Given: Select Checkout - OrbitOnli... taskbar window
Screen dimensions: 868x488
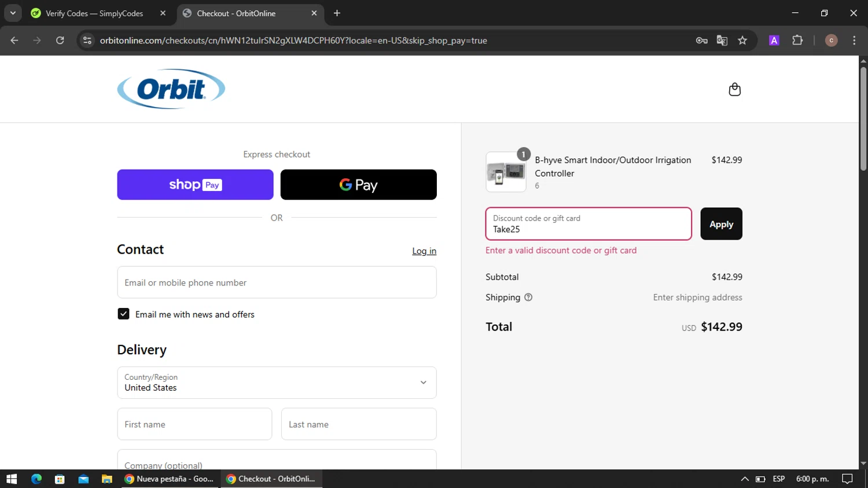Looking at the screenshot, I should coord(271,479).
